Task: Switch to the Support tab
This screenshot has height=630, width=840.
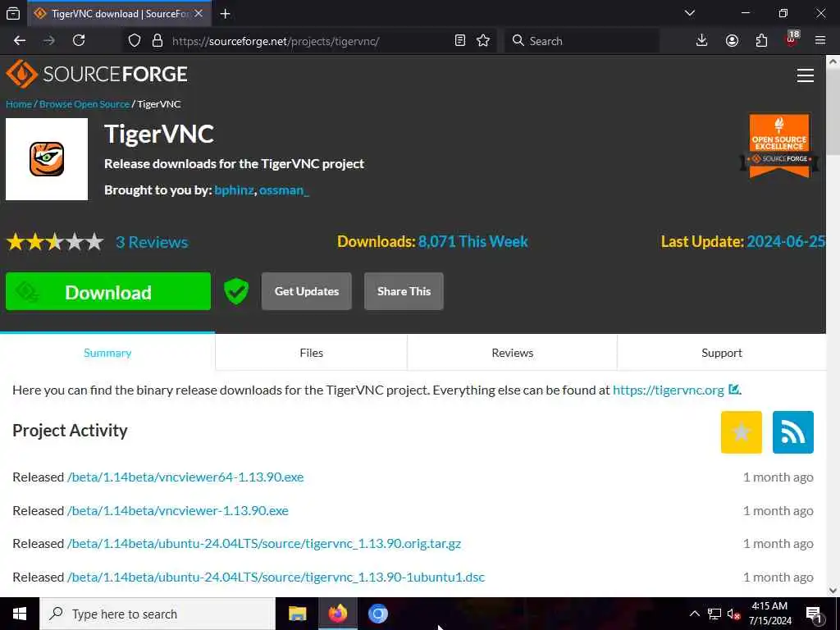Action: (x=722, y=353)
